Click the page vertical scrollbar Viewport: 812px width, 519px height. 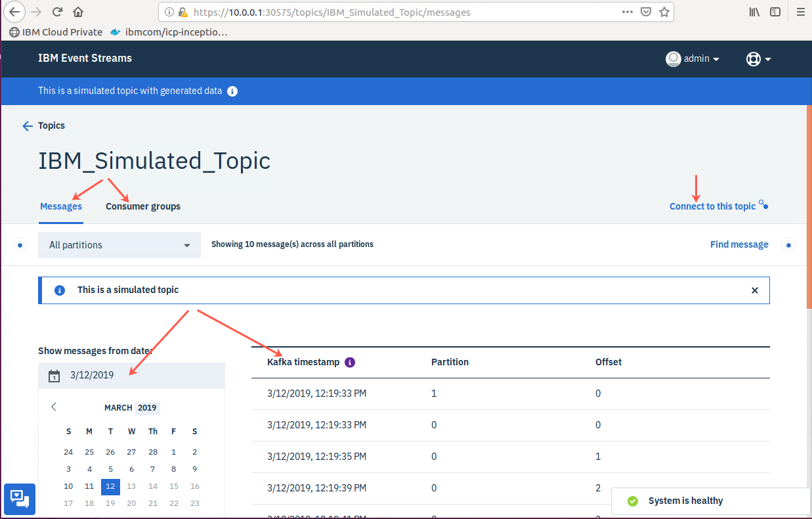(x=809, y=206)
